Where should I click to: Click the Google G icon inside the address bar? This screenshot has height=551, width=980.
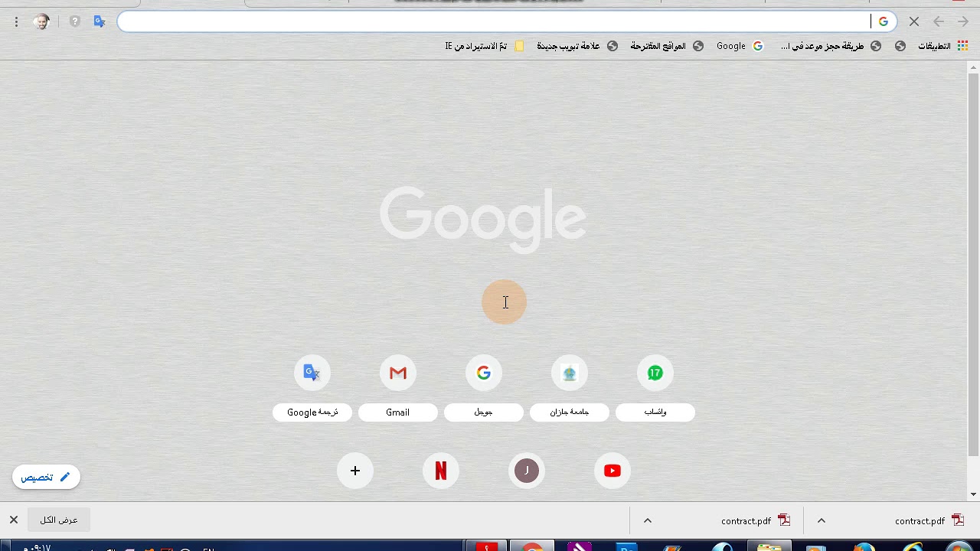click(x=884, y=21)
